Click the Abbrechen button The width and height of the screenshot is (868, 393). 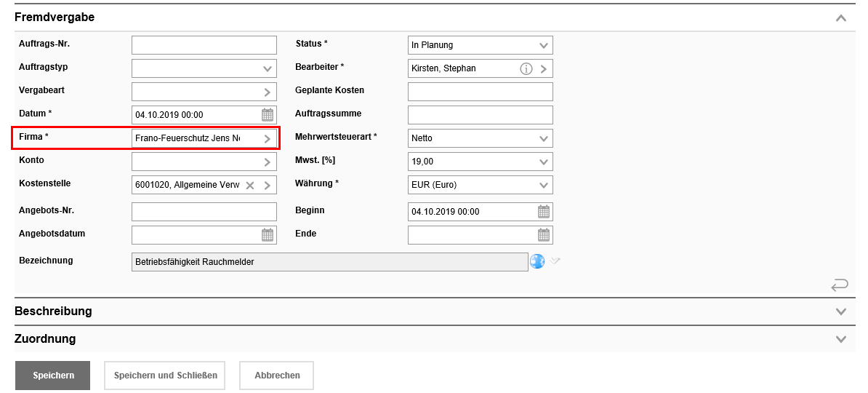pyautogui.click(x=277, y=376)
